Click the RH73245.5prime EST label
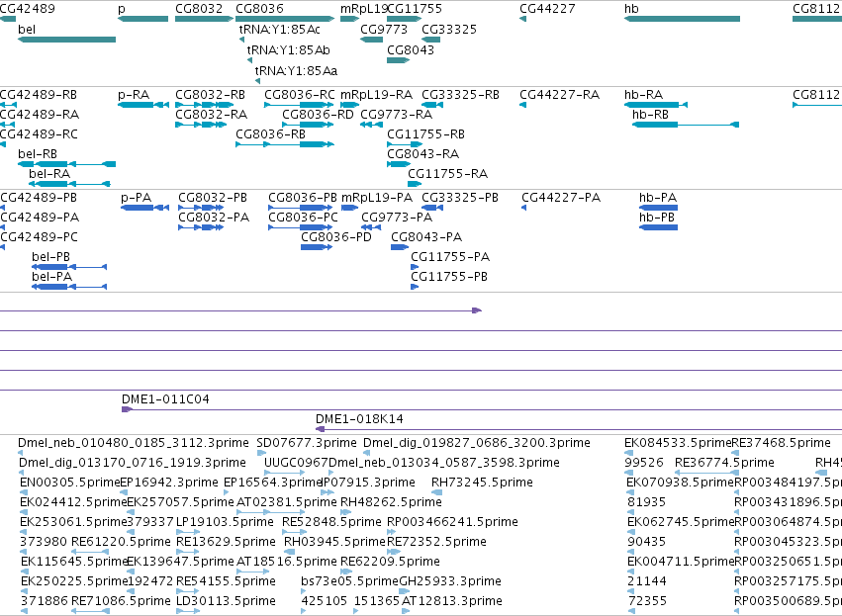The image size is (842, 616). [482, 483]
